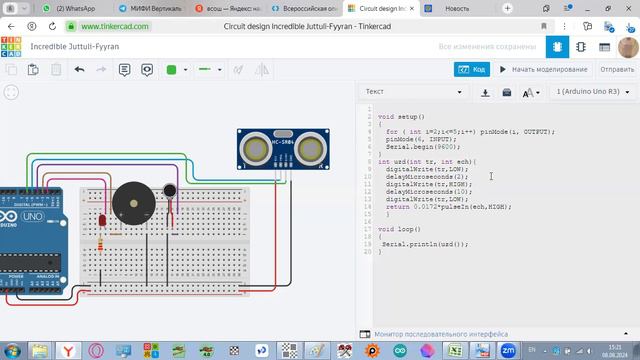Start simulation with Начать моделирование
640x360 pixels.
pos(544,69)
